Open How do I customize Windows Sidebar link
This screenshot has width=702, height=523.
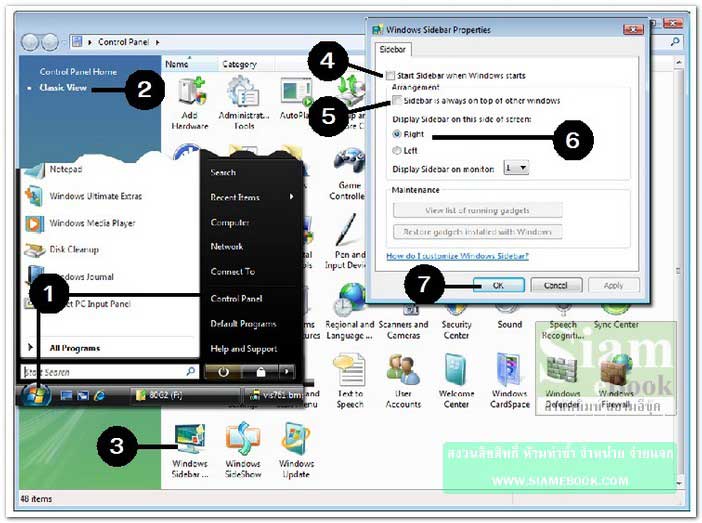pos(457,256)
